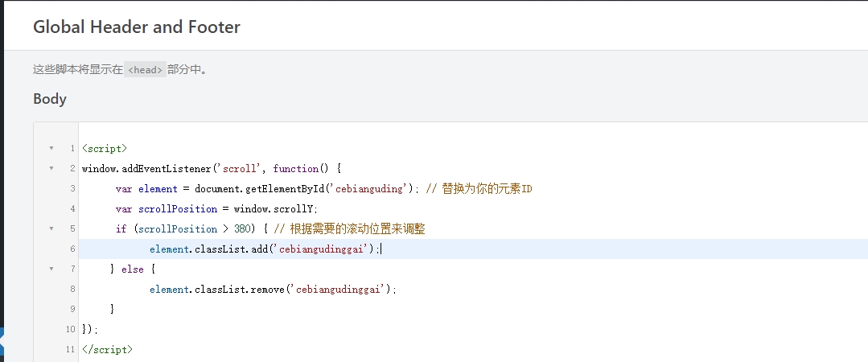Click the Chinese comment on line 5
Image resolution: width=868 pixels, height=362 pixels.
point(352,229)
